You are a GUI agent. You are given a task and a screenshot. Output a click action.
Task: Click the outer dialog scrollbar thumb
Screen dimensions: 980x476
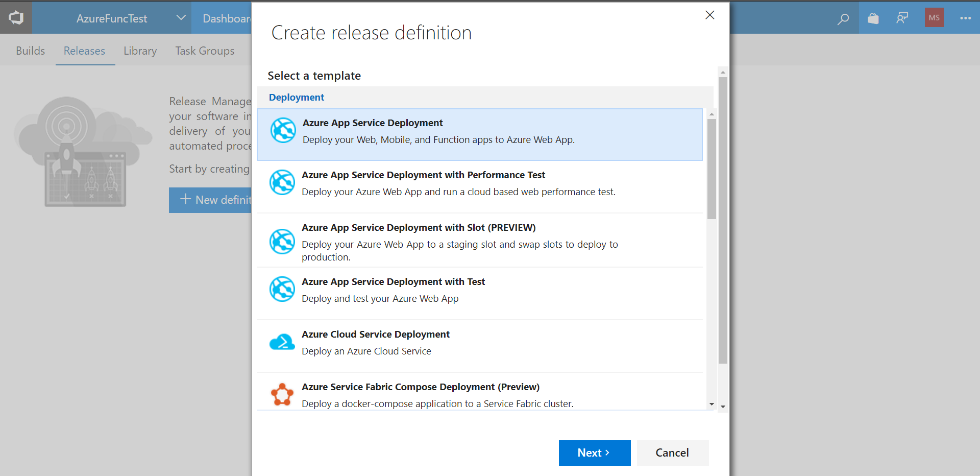coord(723,220)
